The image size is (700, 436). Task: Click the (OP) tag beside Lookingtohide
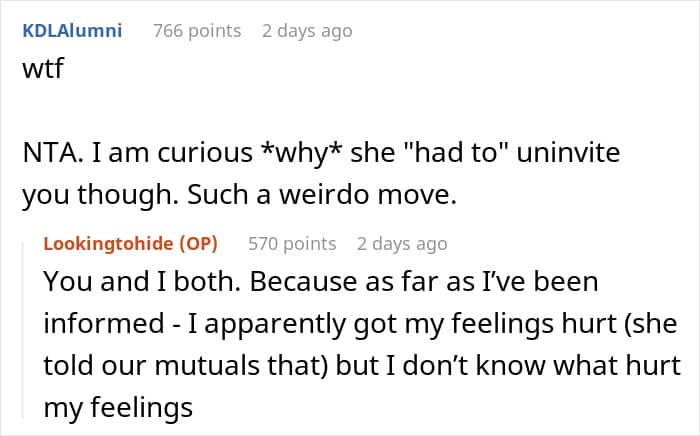[x=198, y=244]
